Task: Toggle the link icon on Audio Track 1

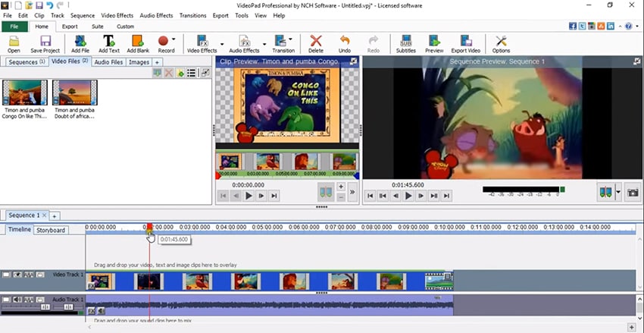Action: point(29,300)
